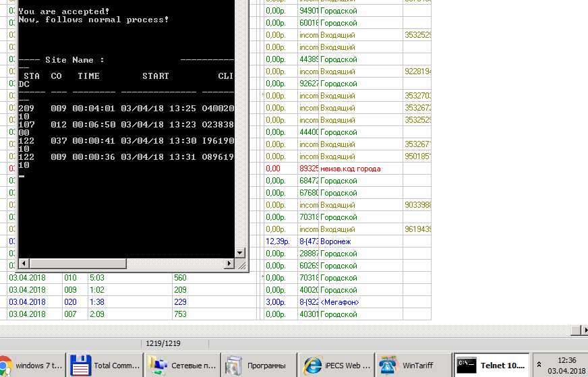Click the Telnet taskbar button
The image size is (588, 377).
tap(491, 366)
